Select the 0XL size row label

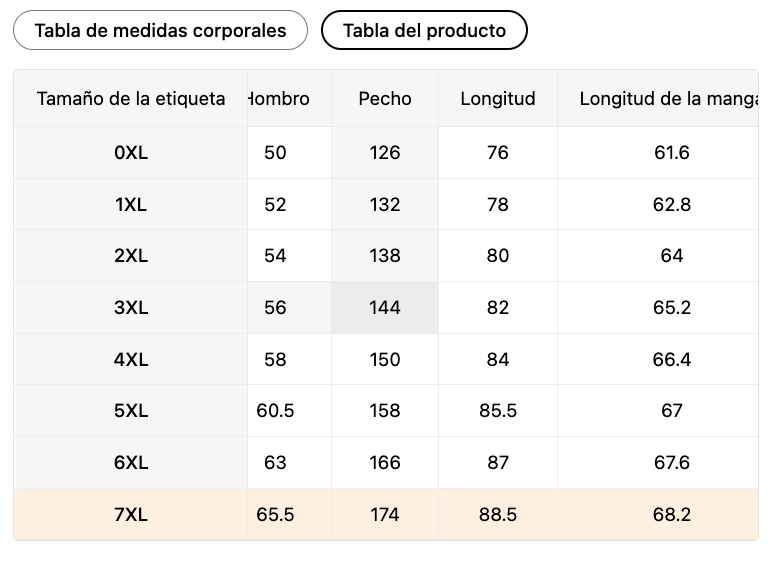[x=131, y=153]
